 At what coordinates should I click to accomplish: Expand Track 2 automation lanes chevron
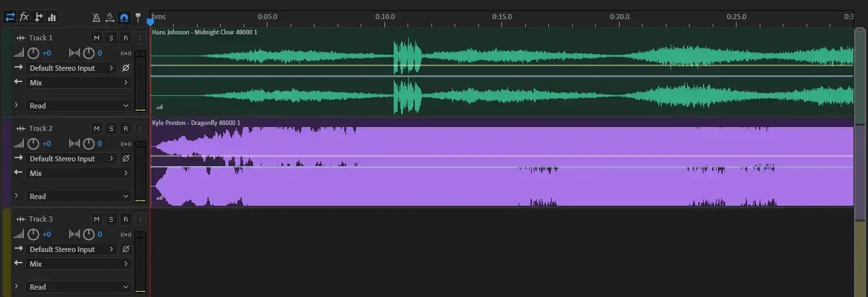16,196
